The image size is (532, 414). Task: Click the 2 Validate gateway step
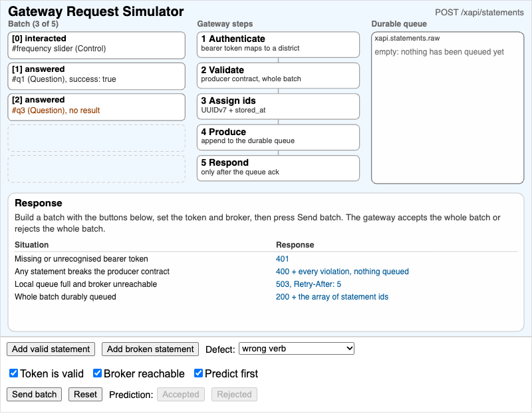(278, 75)
